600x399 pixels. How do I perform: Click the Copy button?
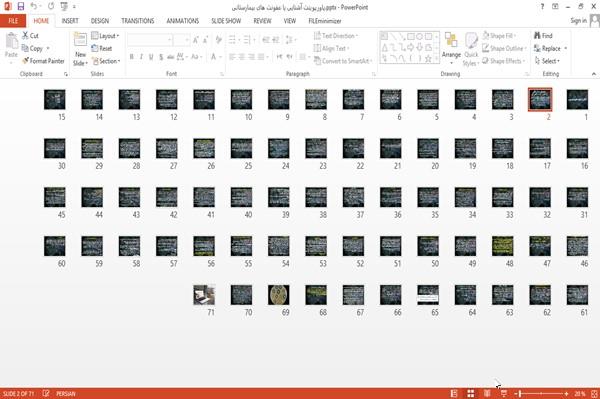[x=33, y=48]
